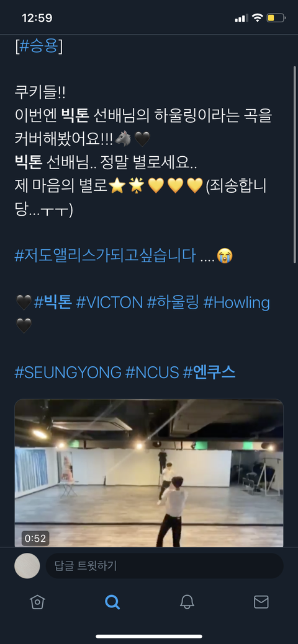298x644 pixels.
Task: Tap the Wi-Fi status icon
Action: tap(257, 18)
